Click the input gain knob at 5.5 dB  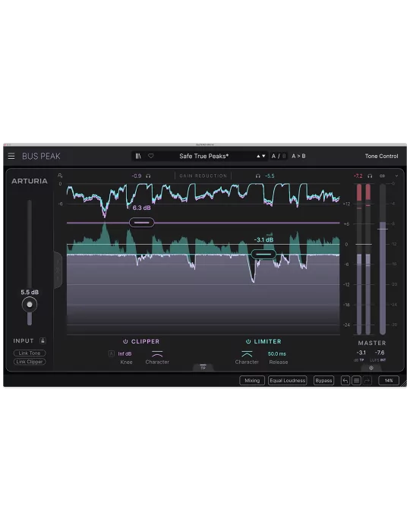(30, 304)
